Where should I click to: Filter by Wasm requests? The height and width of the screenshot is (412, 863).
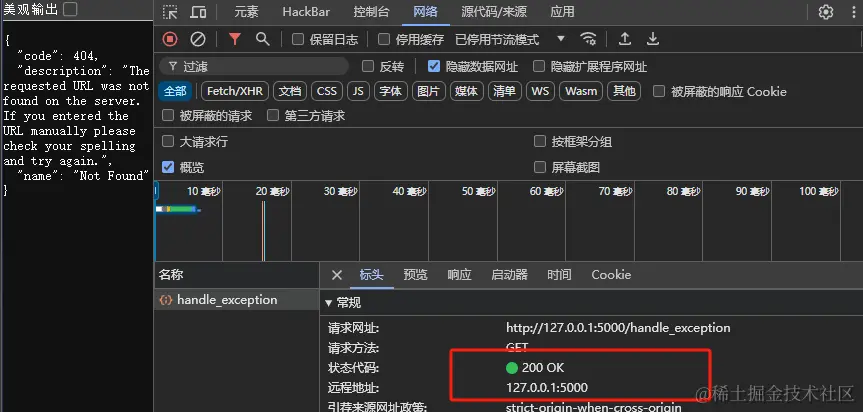pos(581,91)
